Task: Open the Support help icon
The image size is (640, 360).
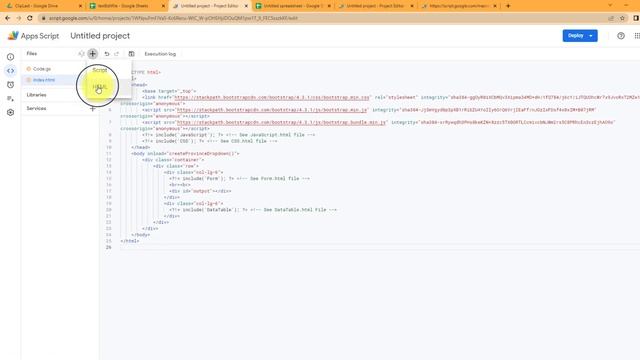Action: pos(621,36)
